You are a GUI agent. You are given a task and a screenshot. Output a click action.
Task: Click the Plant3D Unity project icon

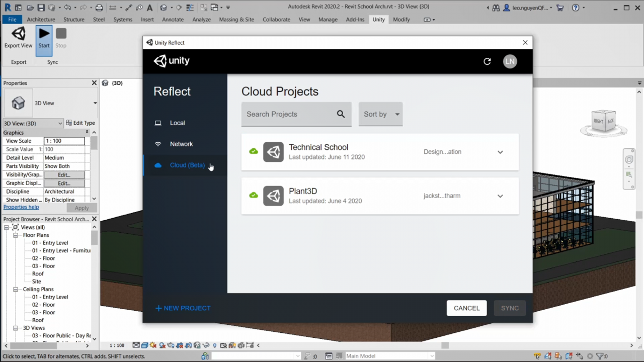pos(273,196)
